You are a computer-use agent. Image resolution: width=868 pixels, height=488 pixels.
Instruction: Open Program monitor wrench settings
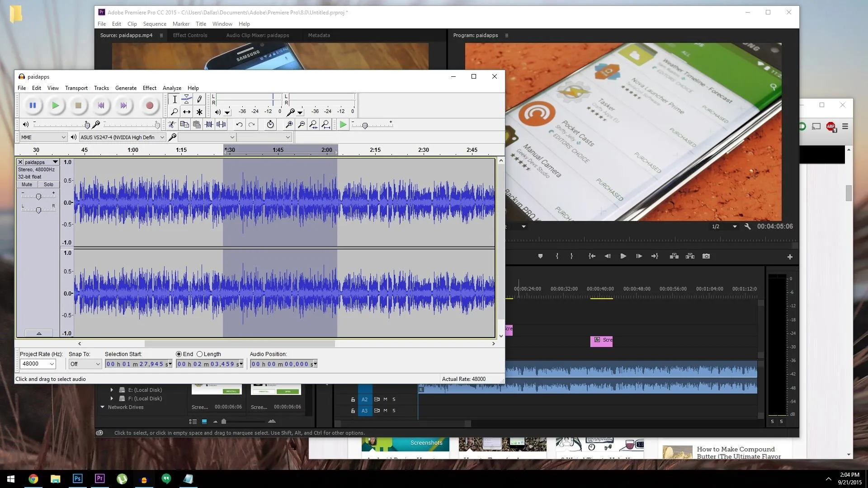747,227
